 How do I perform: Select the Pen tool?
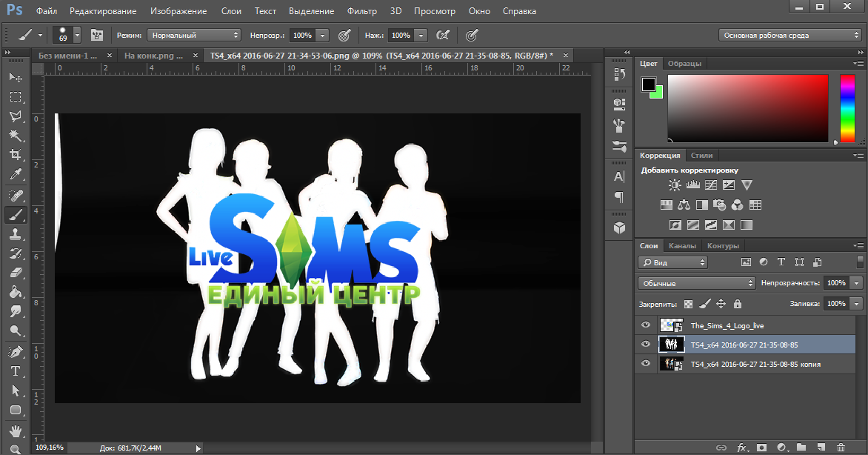click(x=16, y=351)
